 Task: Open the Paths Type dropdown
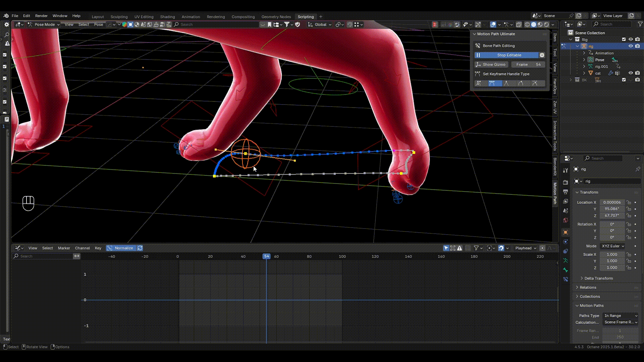[621, 316]
